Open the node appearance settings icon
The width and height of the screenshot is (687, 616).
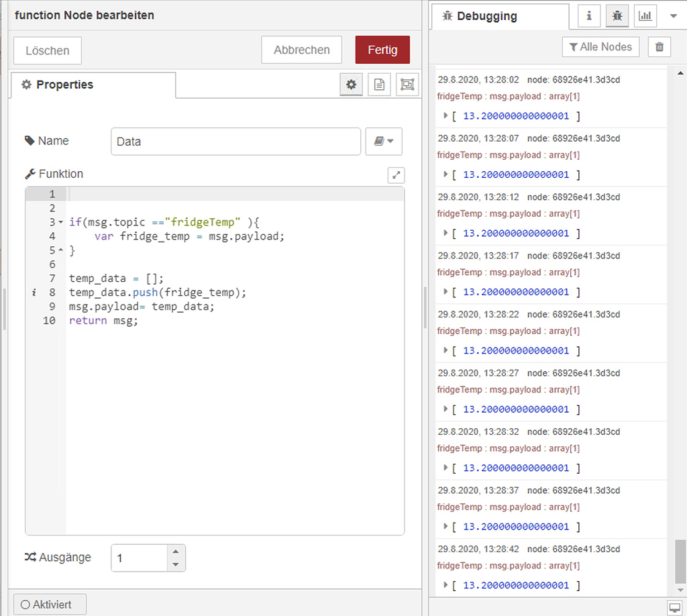pos(406,85)
